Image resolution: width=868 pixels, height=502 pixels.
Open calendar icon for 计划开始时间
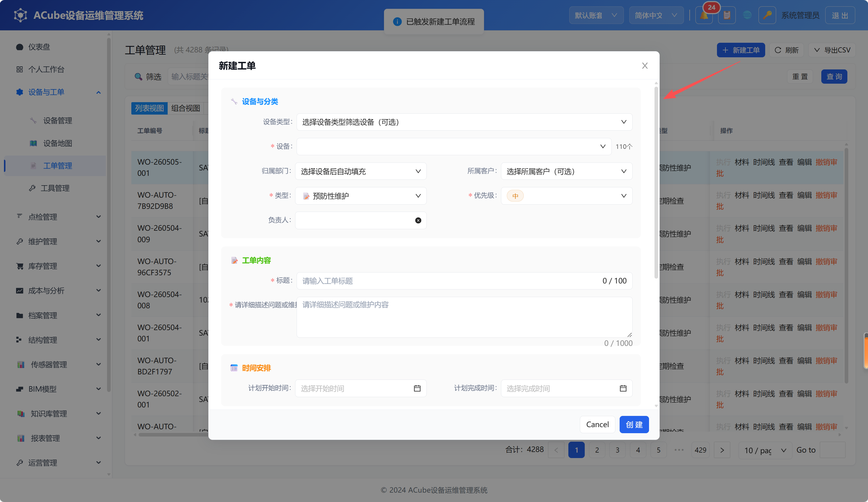click(x=417, y=388)
